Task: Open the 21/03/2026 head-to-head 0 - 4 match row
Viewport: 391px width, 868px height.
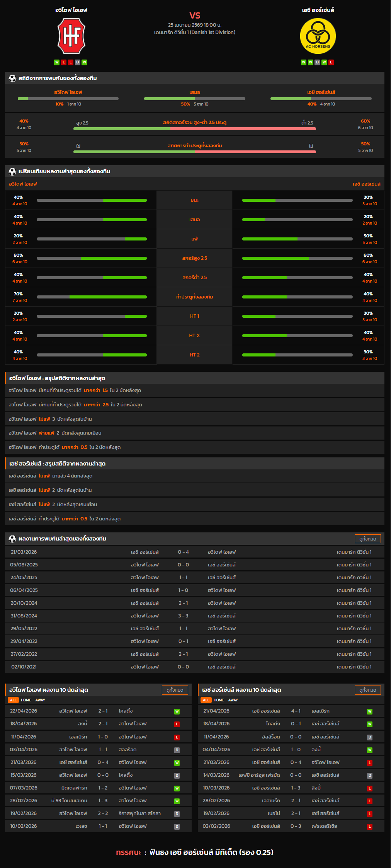Action: 194,552
